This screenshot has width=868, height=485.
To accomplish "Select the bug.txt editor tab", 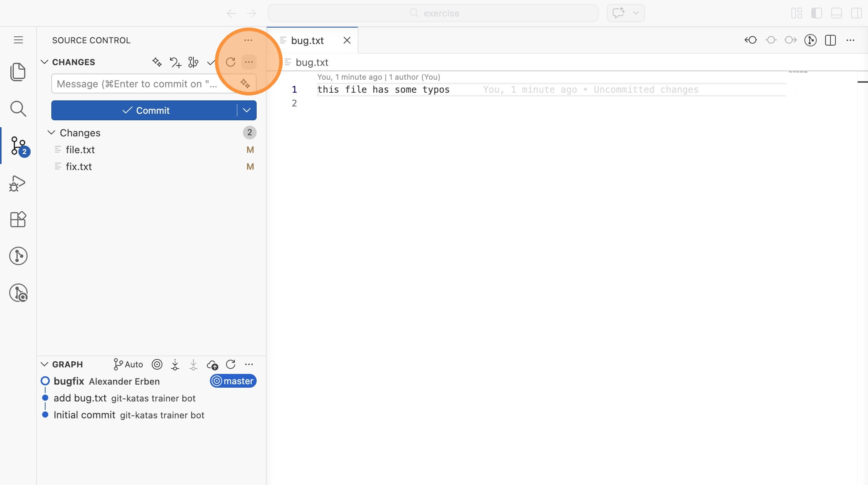I will [307, 41].
